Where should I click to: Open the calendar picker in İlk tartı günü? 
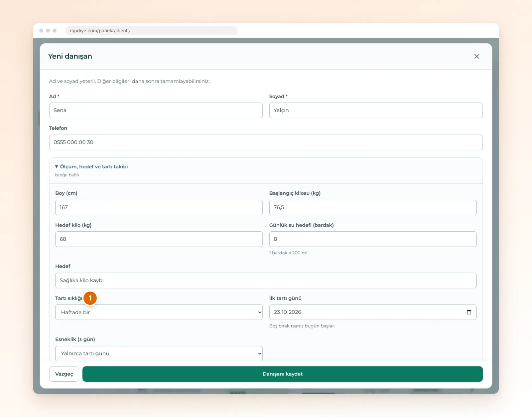pos(469,312)
